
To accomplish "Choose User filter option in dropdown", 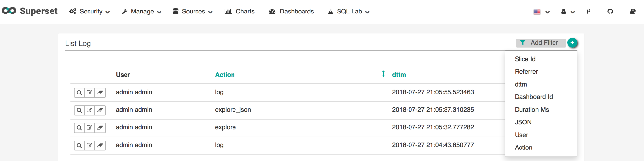I will click(x=521, y=135).
